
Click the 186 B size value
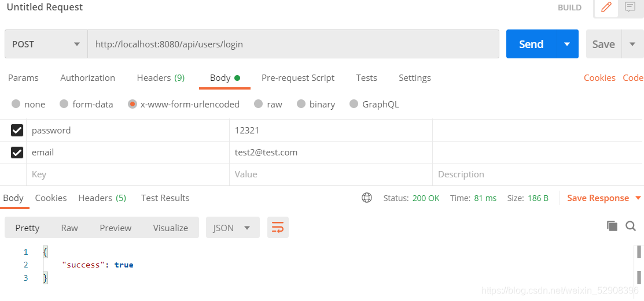[x=538, y=198]
